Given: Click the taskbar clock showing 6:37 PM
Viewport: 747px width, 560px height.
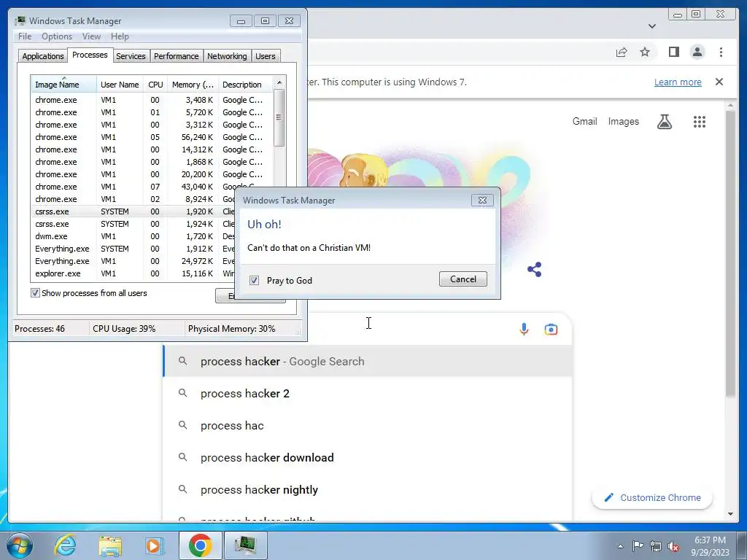Looking at the screenshot, I should point(710,545).
